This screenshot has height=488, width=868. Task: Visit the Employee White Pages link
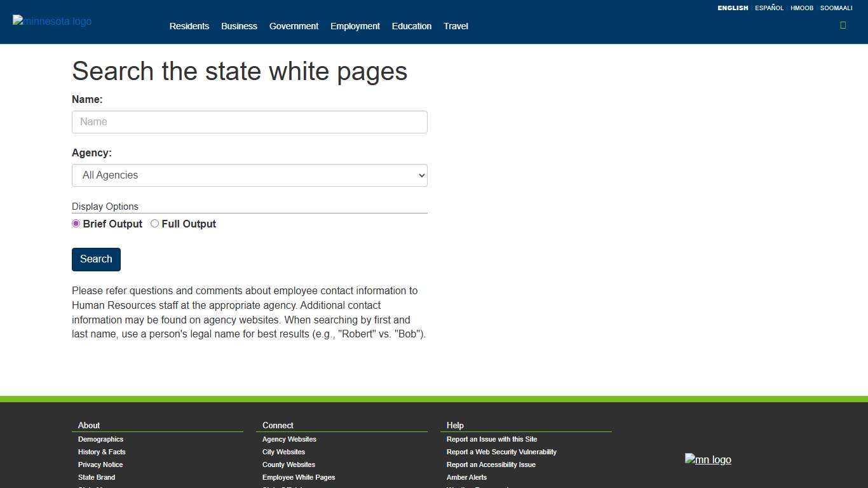[x=298, y=477]
